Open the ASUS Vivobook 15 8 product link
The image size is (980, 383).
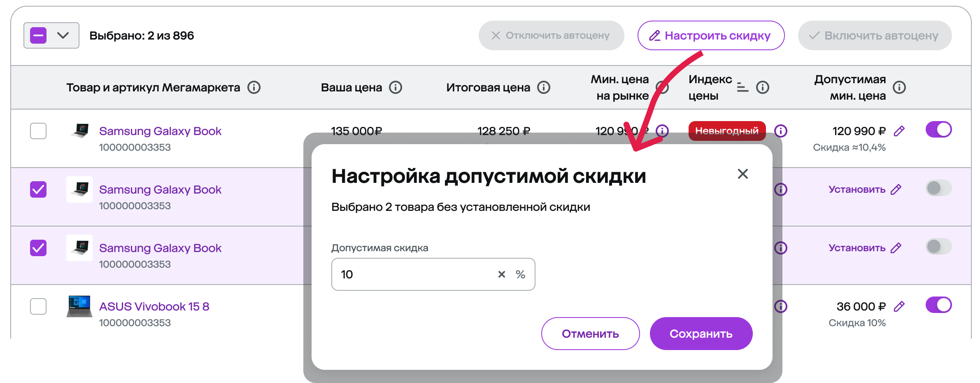154,306
